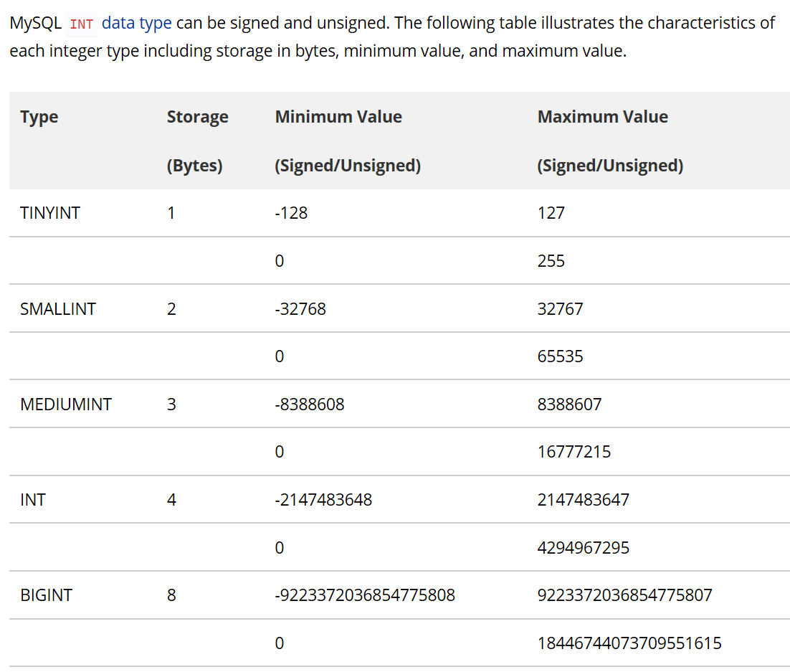Select the TINYINT type cell
The image size is (790, 672).
point(50,213)
